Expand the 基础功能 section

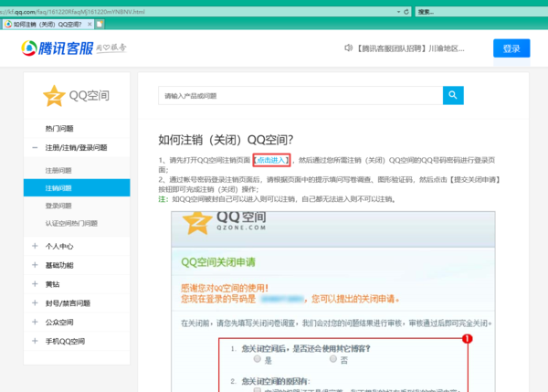[x=35, y=265]
